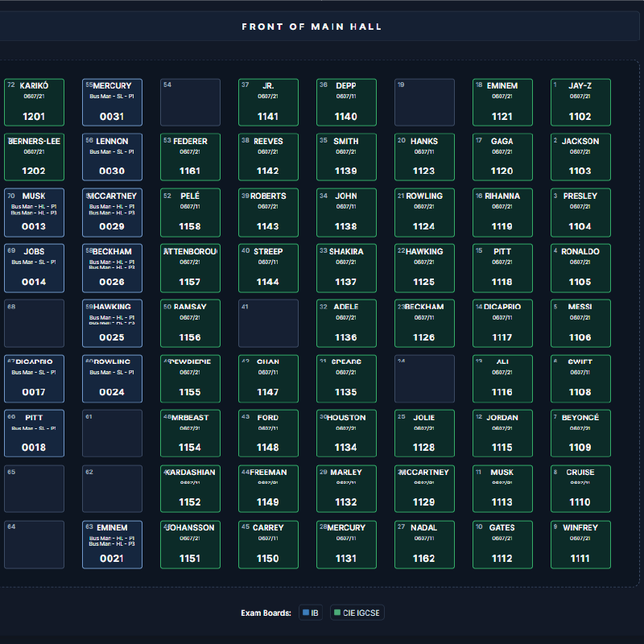Choose empty seat 68

[34, 324]
